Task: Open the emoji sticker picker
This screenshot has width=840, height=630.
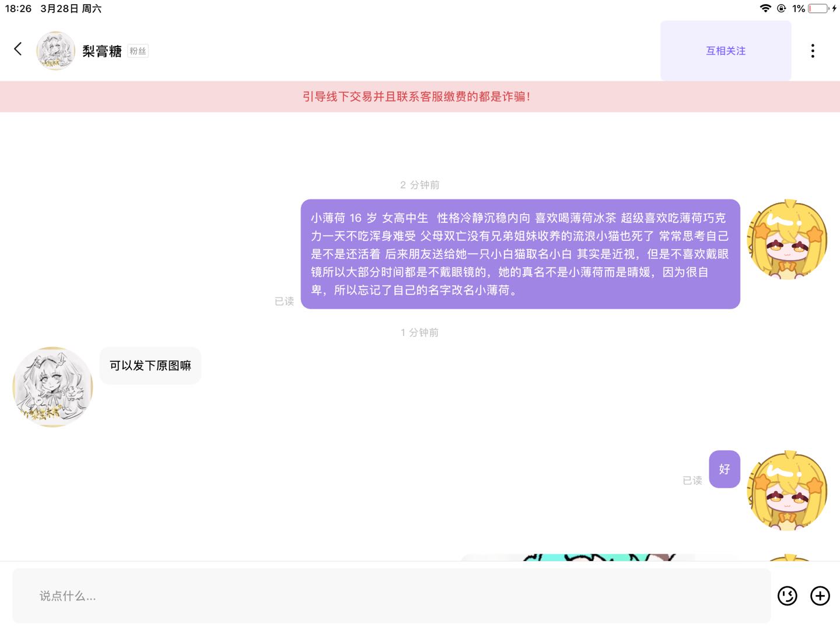Action: click(787, 596)
